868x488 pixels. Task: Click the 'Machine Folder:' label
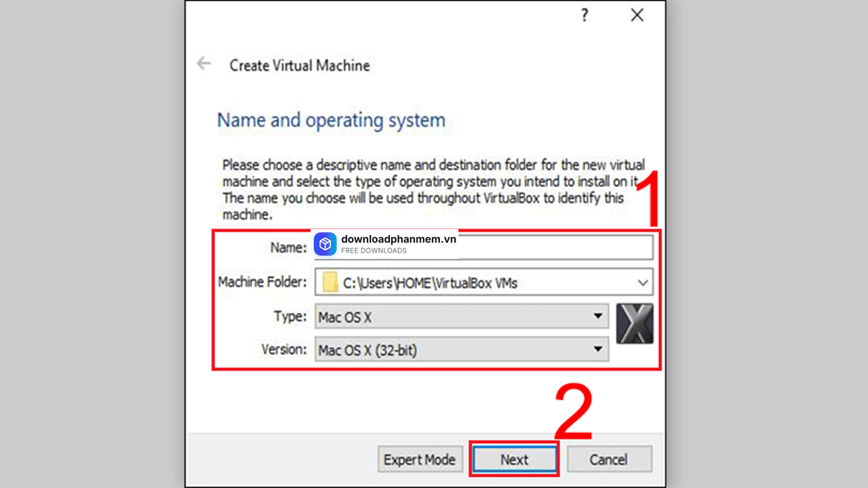262,282
